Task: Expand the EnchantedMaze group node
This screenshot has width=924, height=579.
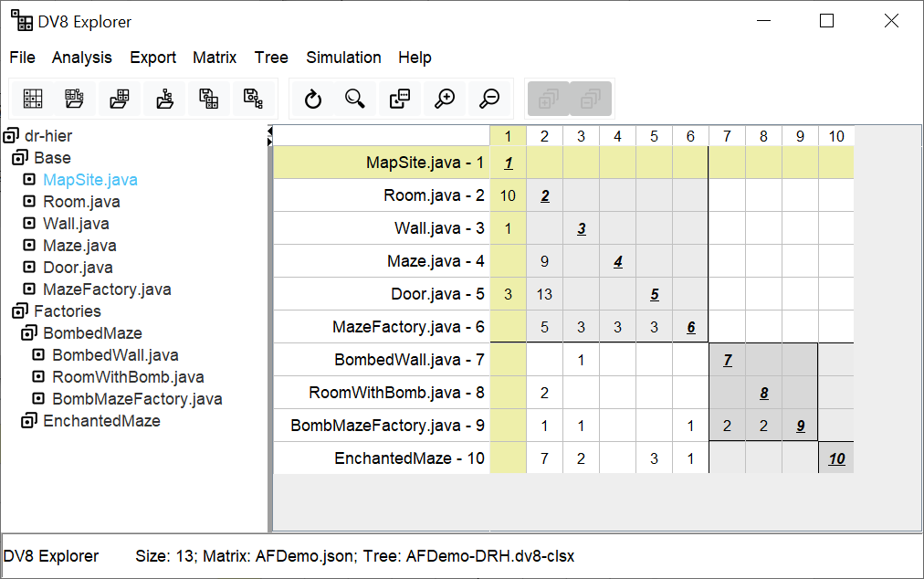Action: (x=29, y=420)
